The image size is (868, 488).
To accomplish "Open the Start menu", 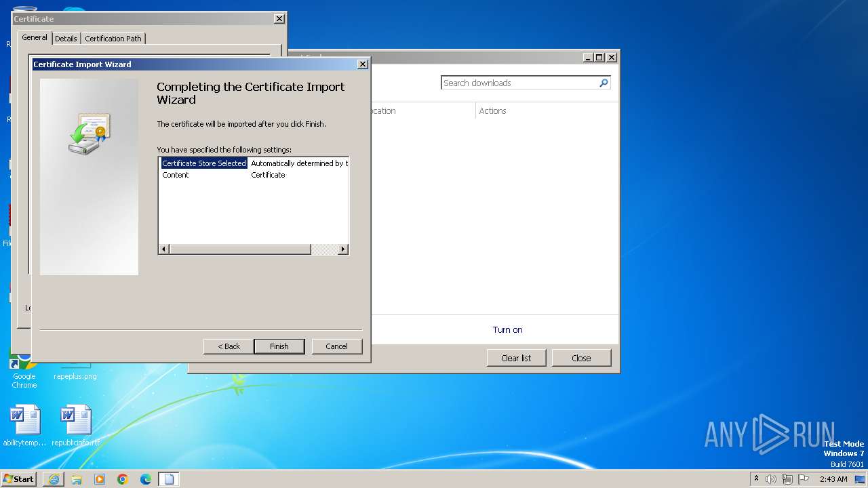I will 18,479.
